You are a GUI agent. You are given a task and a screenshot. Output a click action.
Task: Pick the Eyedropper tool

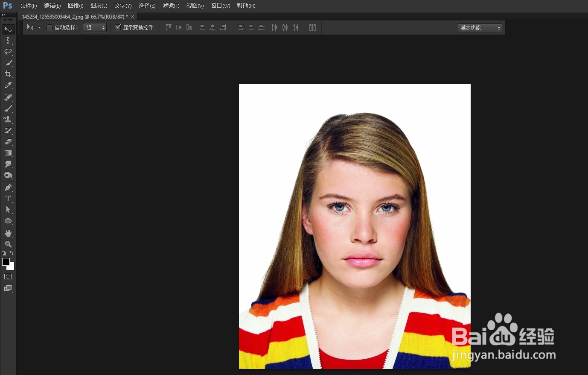pyautogui.click(x=8, y=85)
